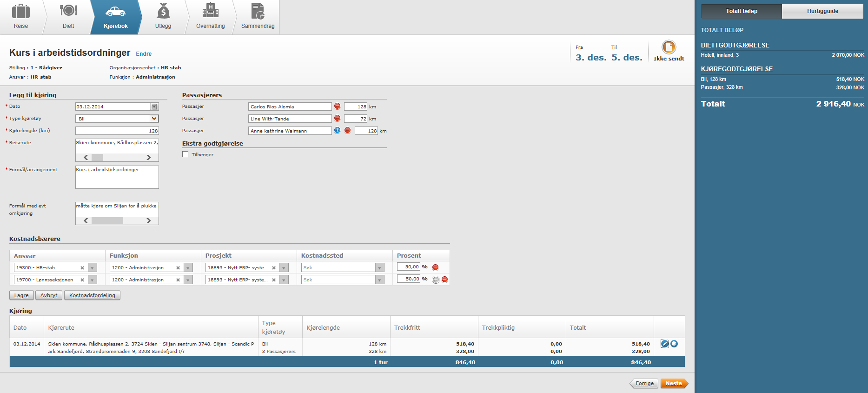
Task: Add a cost bearer row after Lønnsseksjonen
Action: (436, 280)
